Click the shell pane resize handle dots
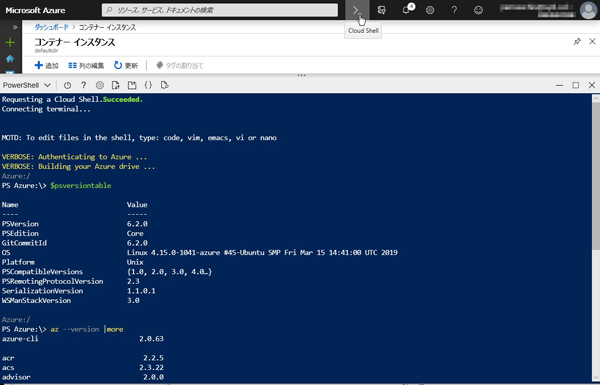 point(302,75)
